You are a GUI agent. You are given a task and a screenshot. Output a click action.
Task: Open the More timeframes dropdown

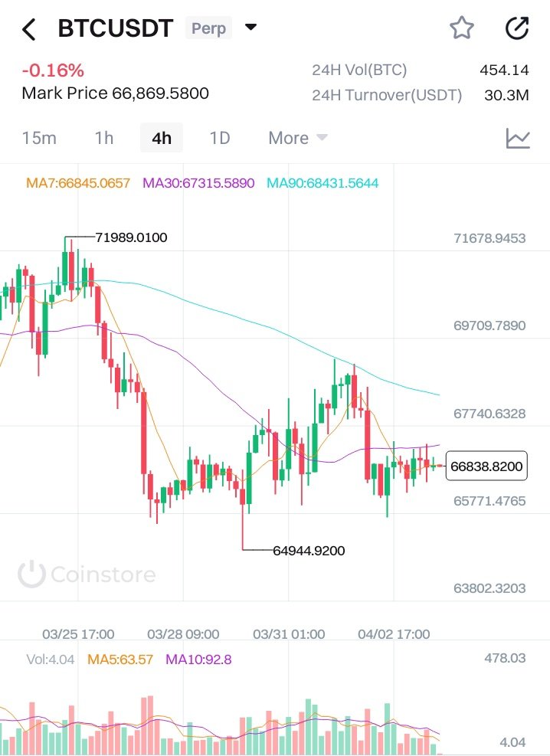click(x=297, y=139)
